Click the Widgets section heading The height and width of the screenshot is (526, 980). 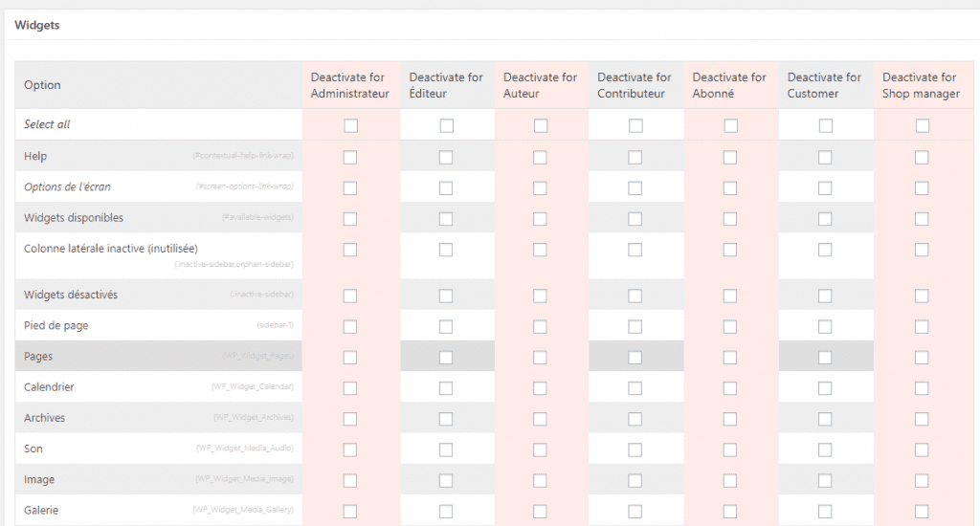37,25
